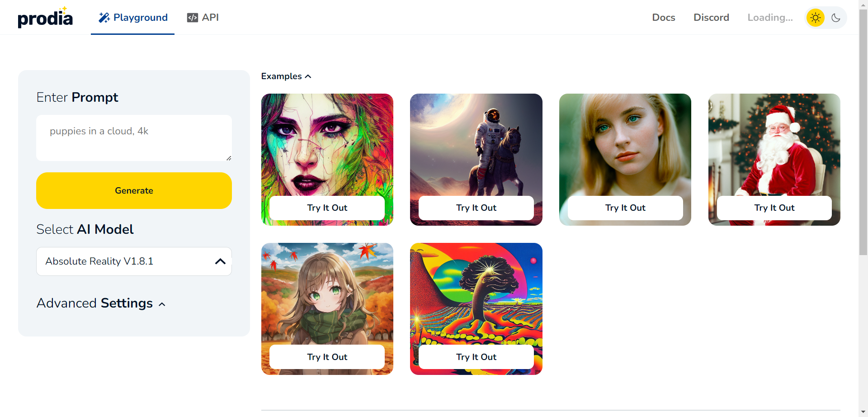Select the anime autumn girl thumbnail
This screenshot has width=868, height=417.
(x=327, y=294)
